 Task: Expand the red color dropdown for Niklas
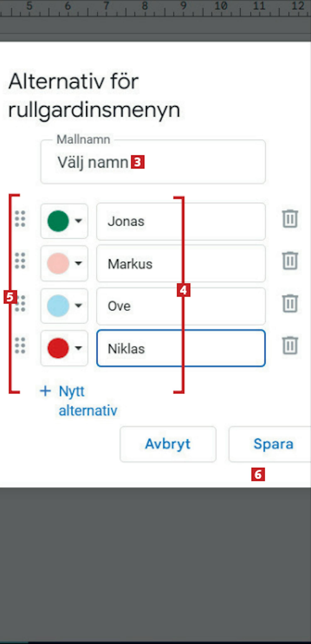tap(64, 348)
